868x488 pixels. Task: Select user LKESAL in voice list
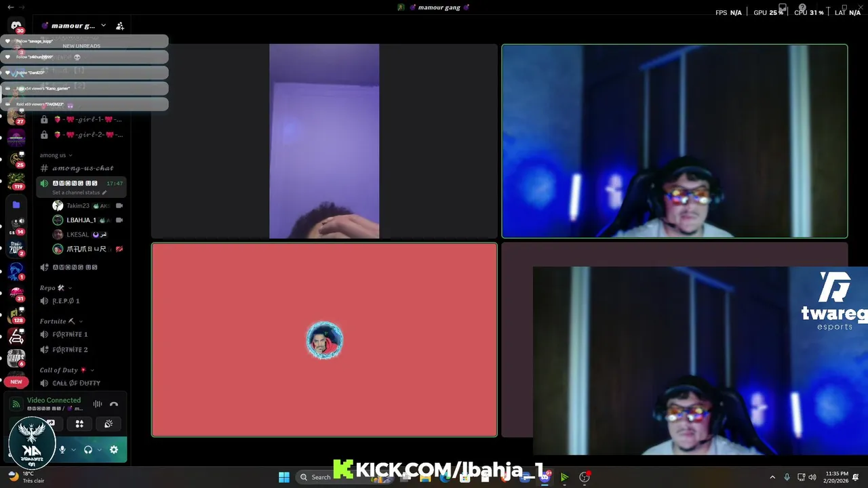(x=78, y=235)
